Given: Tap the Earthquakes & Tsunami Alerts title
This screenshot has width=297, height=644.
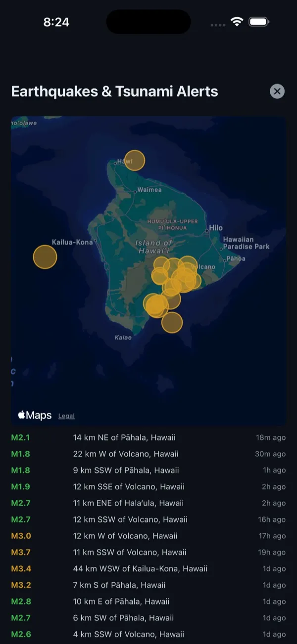Looking at the screenshot, I should (114, 91).
